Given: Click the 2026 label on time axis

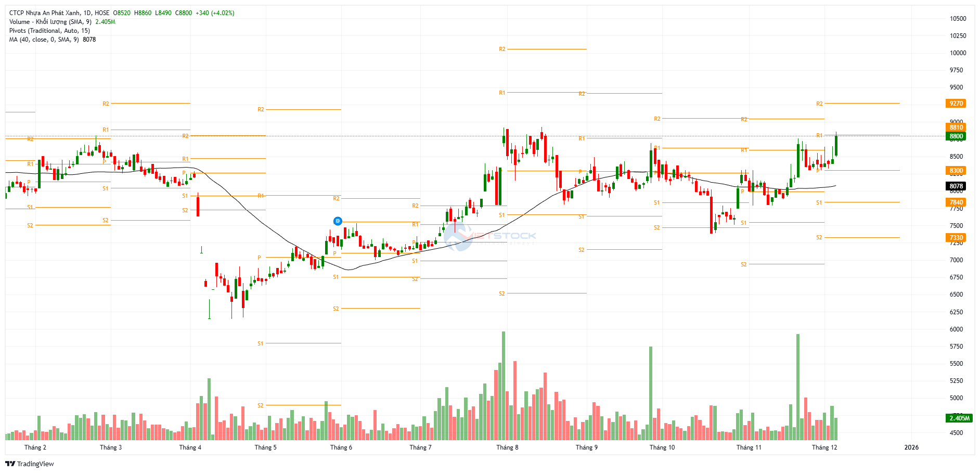Looking at the screenshot, I should pyautogui.click(x=911, y=448).
